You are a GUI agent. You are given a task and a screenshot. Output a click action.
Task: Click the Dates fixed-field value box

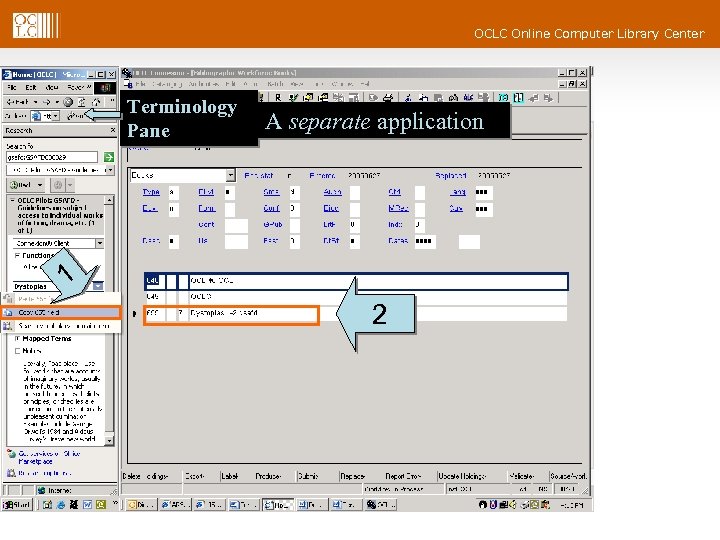pos(425,241)
